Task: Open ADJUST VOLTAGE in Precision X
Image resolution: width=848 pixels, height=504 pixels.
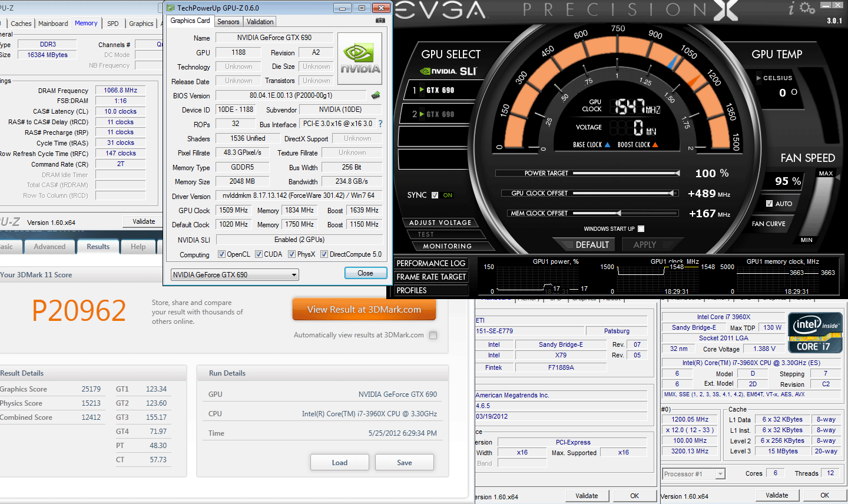Action: tap(440, 223)
